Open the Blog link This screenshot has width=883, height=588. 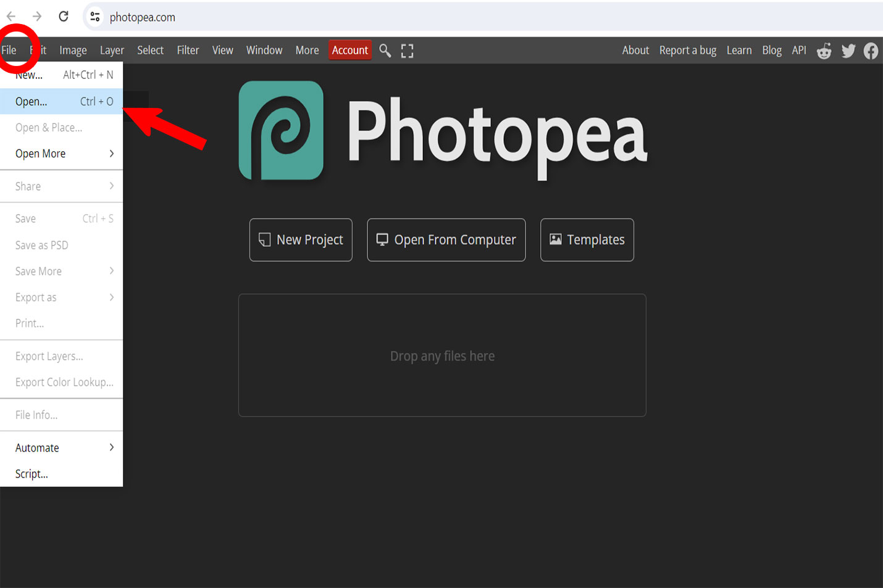coord(772,51)
